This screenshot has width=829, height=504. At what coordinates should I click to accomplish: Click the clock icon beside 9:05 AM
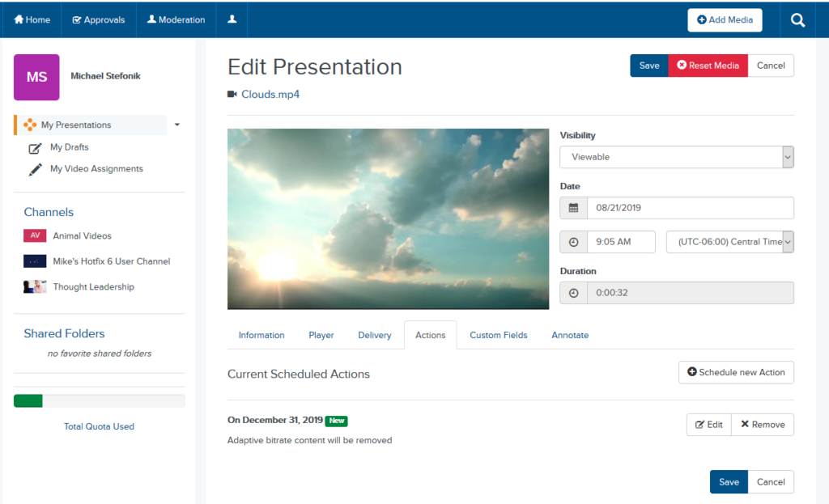pyautogui.click(x=574, y=242)
